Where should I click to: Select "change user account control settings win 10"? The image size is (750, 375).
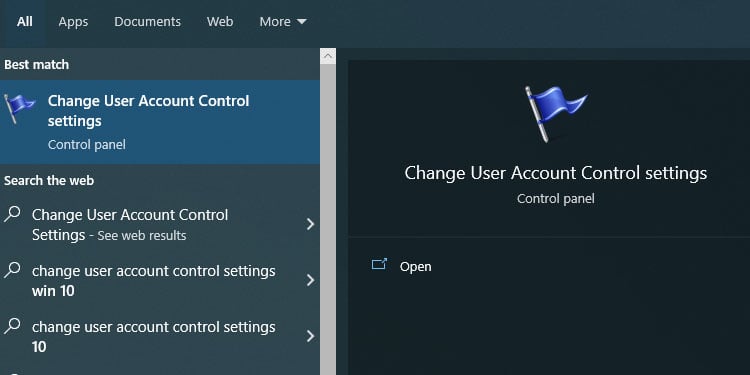[x=160, y=281]
